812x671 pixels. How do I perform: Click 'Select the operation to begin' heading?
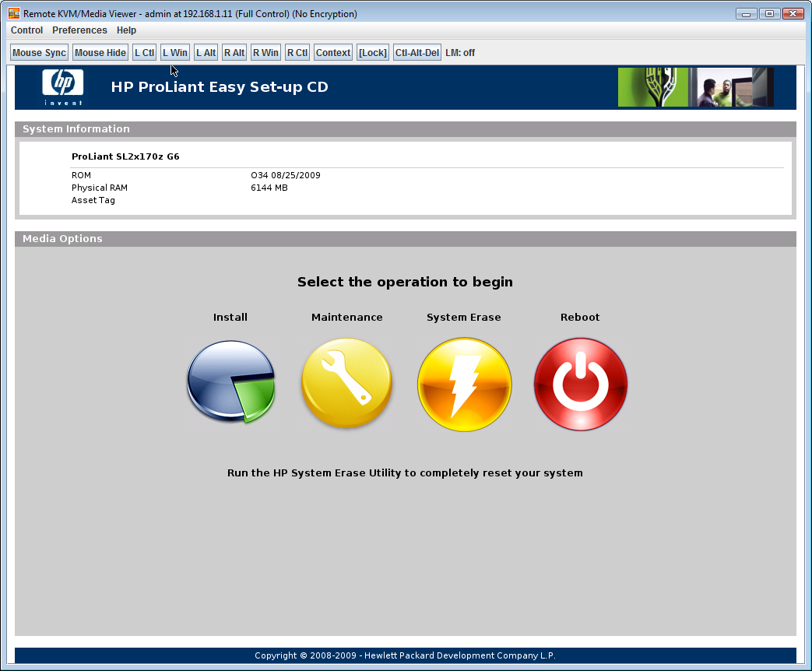point(405,282)
